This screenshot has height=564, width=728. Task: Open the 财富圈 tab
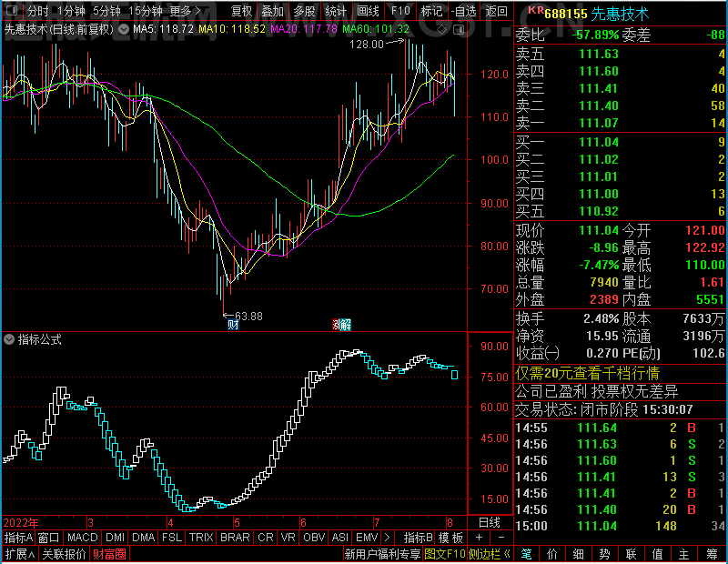(109, 554)
